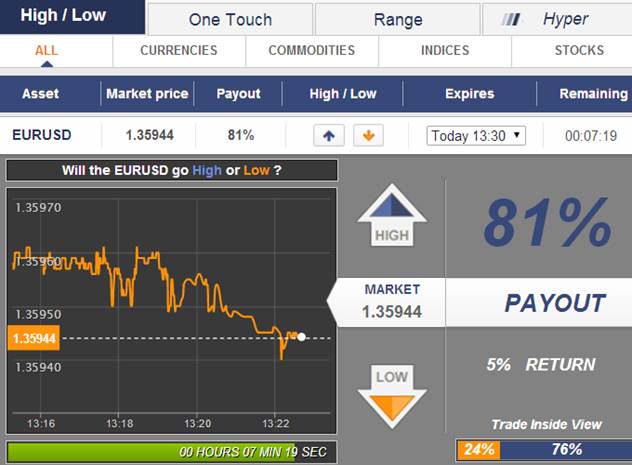Viewport: 632px width, 465px height.
Task: Click small orange down arrow in EURUSD row
Action: pyautogui.click(x=367, y=135)
